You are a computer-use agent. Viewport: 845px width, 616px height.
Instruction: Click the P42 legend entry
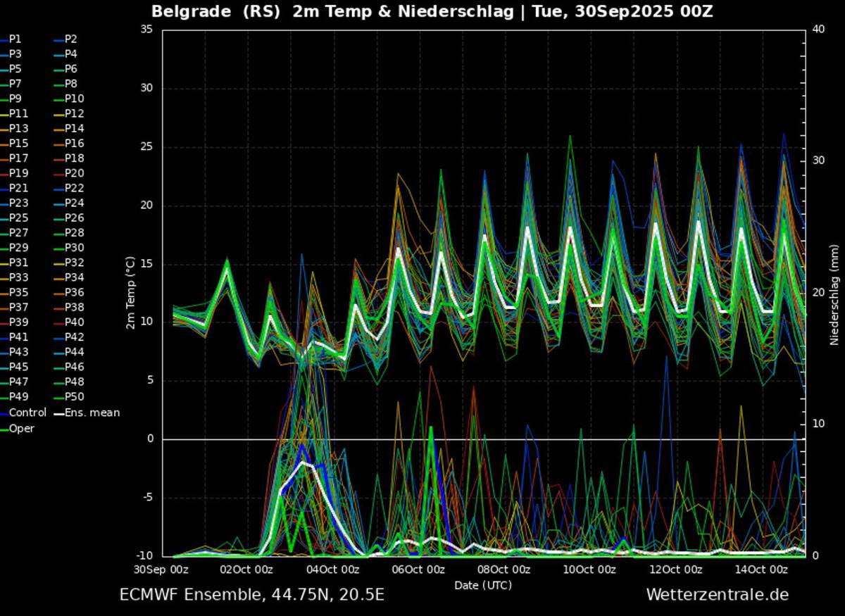(x=73, y=337)
